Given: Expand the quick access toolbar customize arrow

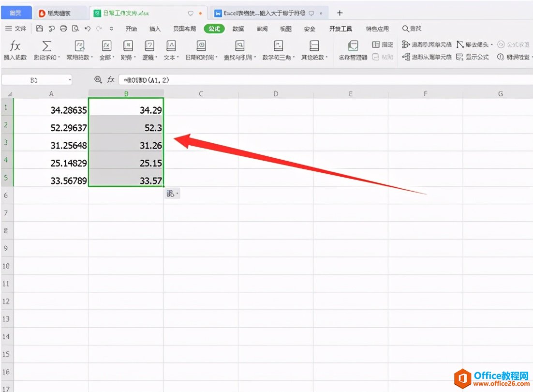Looking at the screenshot, I should [111, 29].
